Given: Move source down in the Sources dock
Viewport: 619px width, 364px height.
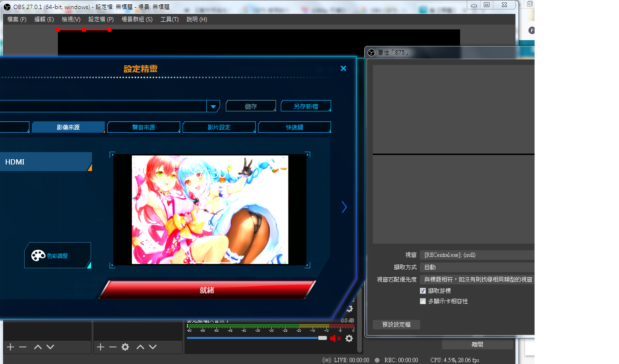Looking at the screenshot, I should (153, 347).
